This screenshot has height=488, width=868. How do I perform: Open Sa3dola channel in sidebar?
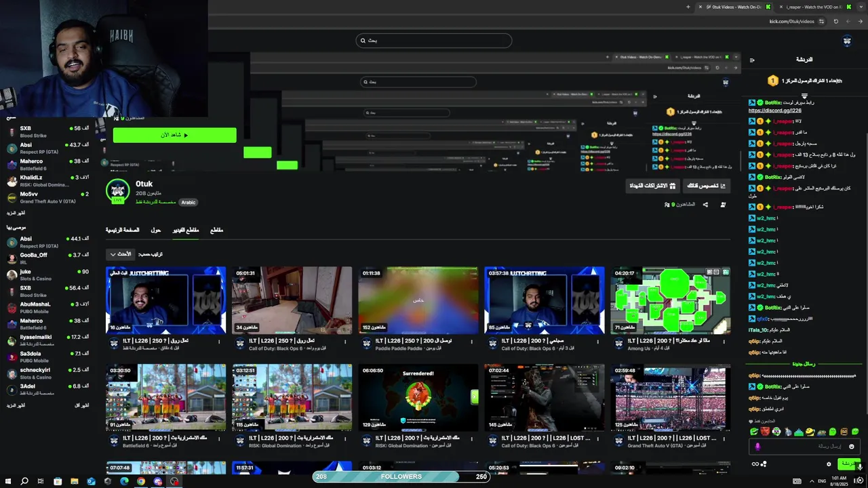coord(47,357)
